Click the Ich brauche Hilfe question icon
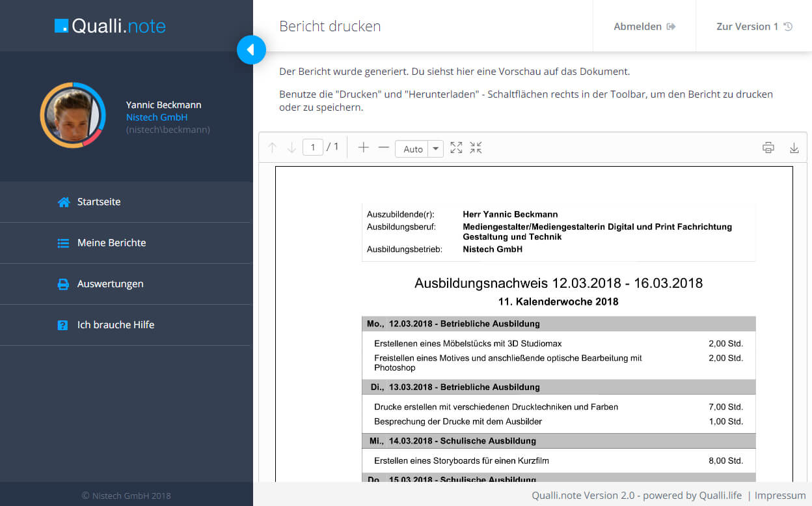Screen dimensions: 812x506 63,325
